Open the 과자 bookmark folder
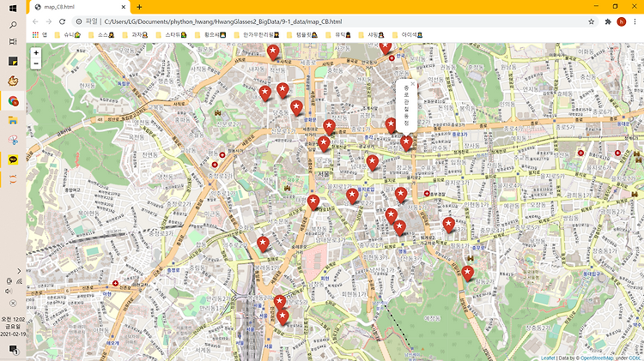 [135, 35]
